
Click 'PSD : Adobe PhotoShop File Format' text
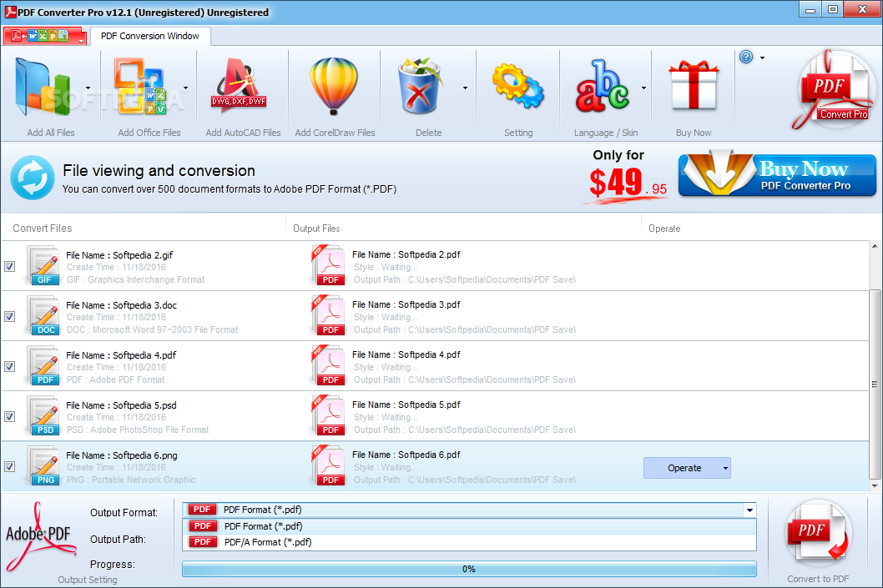pyautogui.click(x=138, y=430)
